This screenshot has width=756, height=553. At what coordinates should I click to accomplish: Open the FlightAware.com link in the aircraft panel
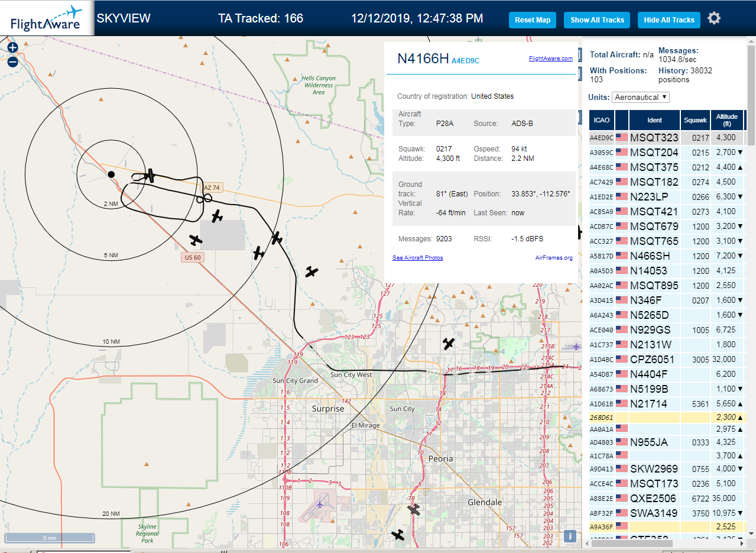(x=550, y=59)
